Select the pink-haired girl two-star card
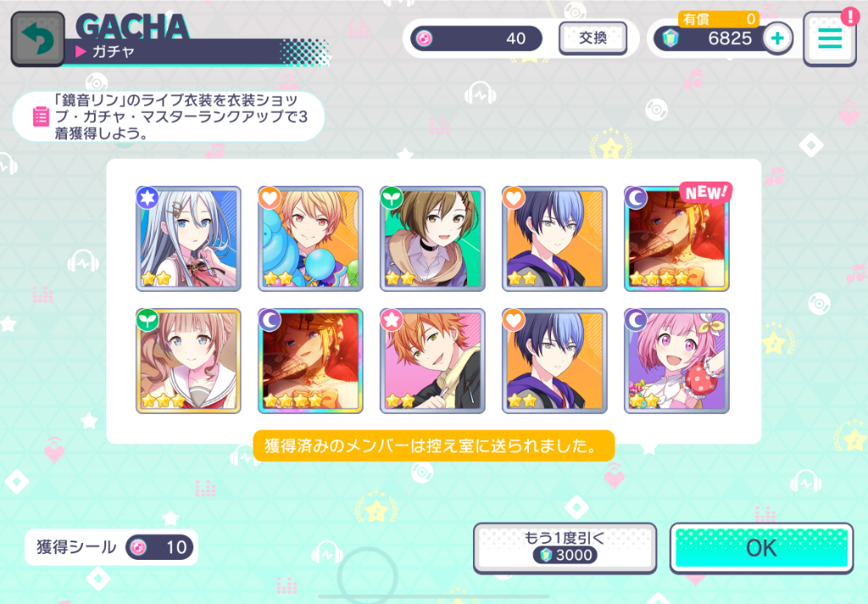 pyautogui.click(x=676, y=361)
